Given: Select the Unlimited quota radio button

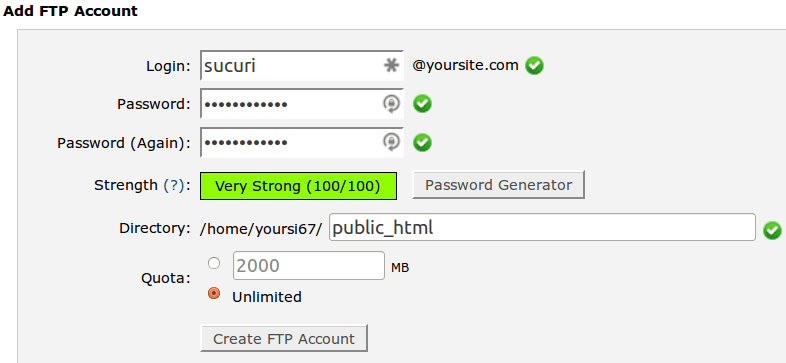Looking at the screenshot, I should [214, 293].
